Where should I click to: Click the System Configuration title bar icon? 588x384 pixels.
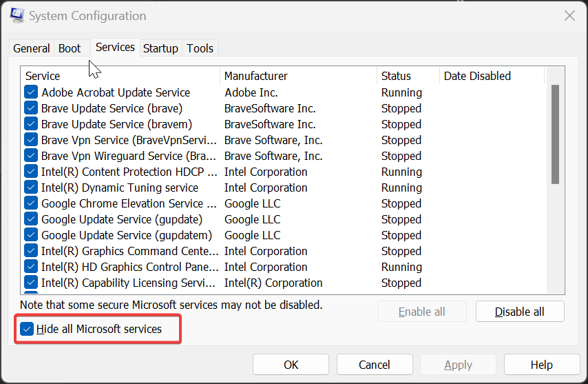coord(17,15)
